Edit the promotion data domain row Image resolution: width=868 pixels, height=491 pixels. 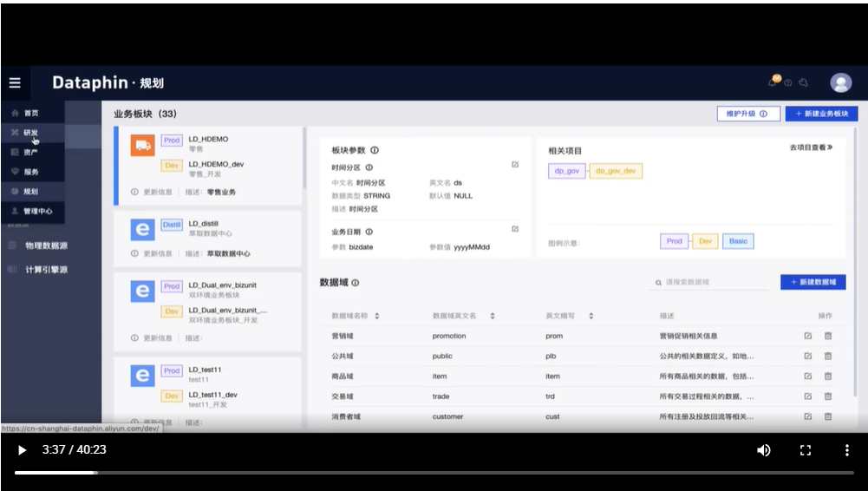[807, 336]
